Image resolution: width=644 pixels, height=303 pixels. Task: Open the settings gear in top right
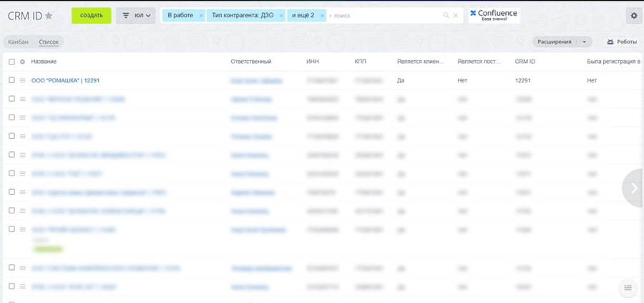[x=633, y=16]
